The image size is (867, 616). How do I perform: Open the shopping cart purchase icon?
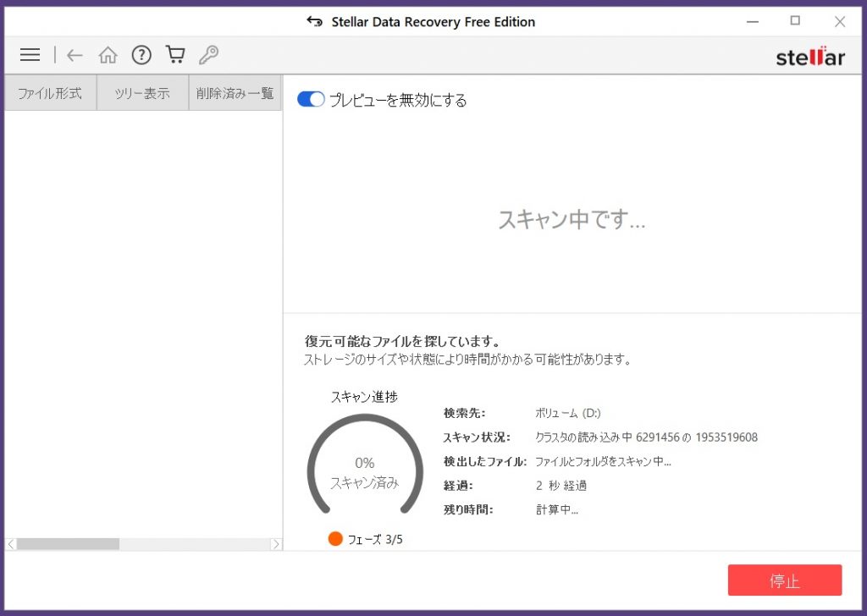pos(175,54)
